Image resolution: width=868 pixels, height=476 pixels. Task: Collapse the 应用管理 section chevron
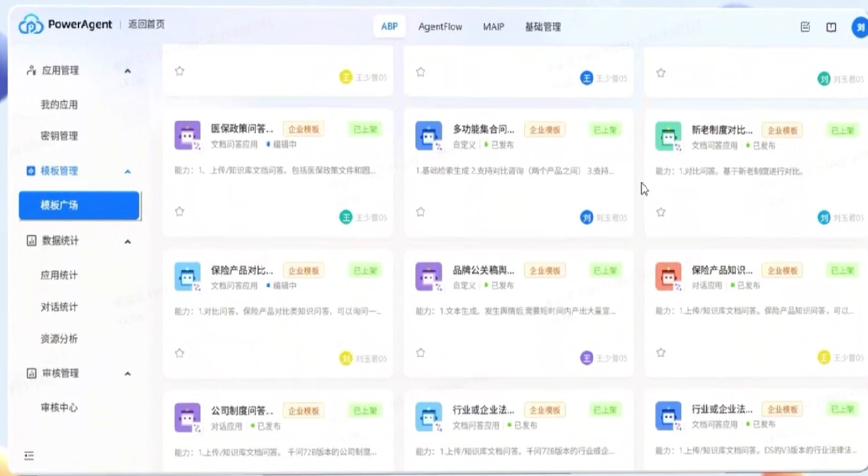(x=128, y=70)
